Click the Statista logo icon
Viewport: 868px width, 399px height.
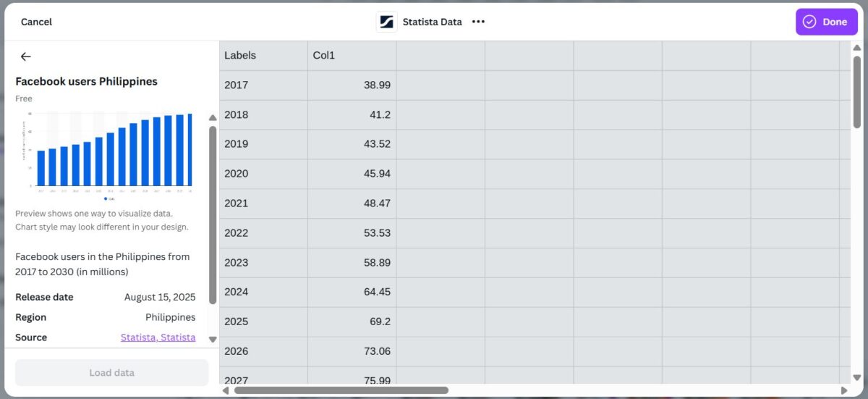coord(387,22)
